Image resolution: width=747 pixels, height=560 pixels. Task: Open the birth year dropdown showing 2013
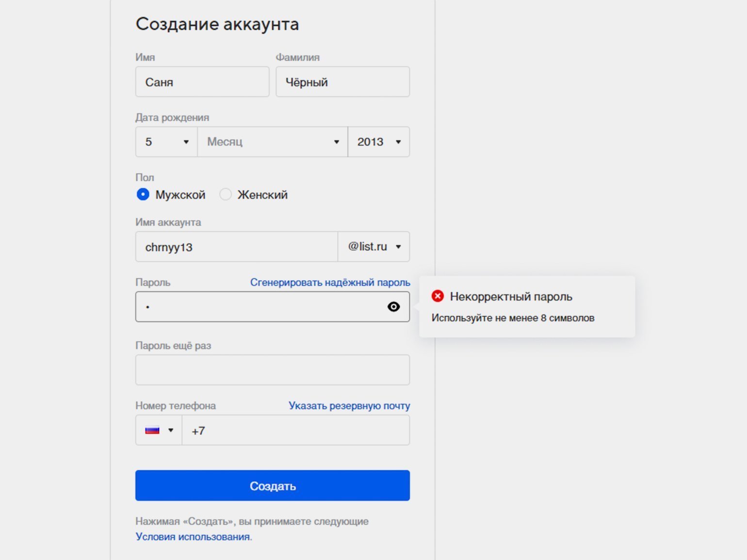point(379,142)
